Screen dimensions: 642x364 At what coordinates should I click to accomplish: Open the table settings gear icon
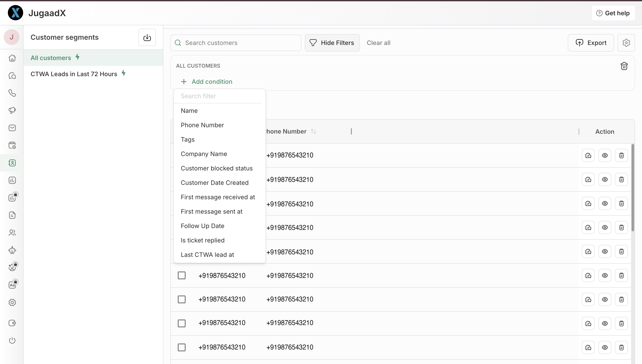click(x=626, y=43)
